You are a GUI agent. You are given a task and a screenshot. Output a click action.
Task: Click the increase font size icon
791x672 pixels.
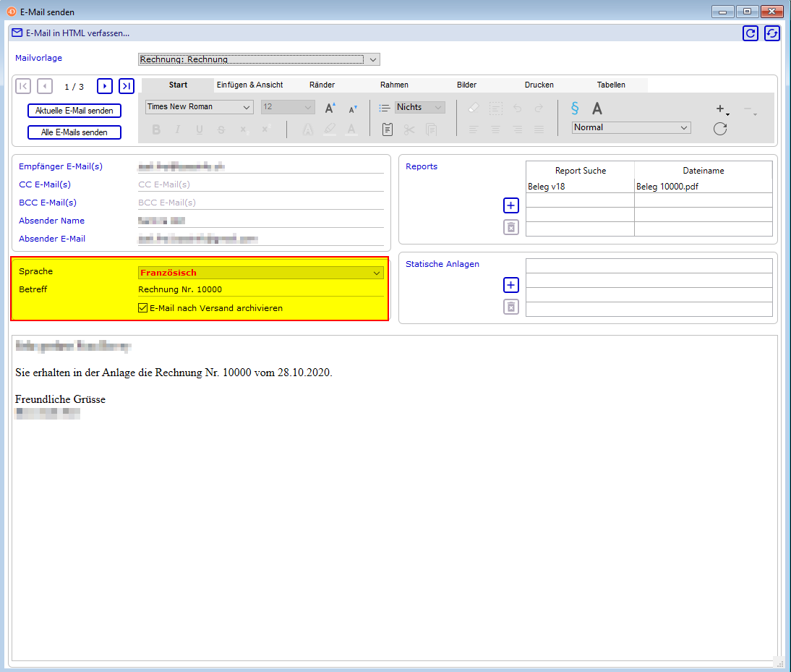(x=330, y=108)
